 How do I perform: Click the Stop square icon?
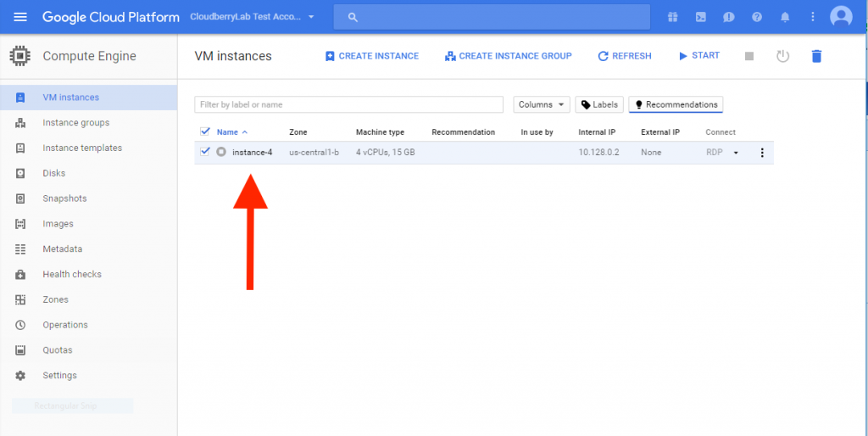click(x=749, y=56)
